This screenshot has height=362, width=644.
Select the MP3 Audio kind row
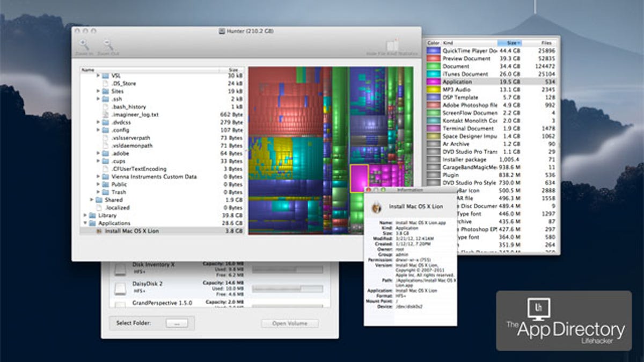click(492, 90)
